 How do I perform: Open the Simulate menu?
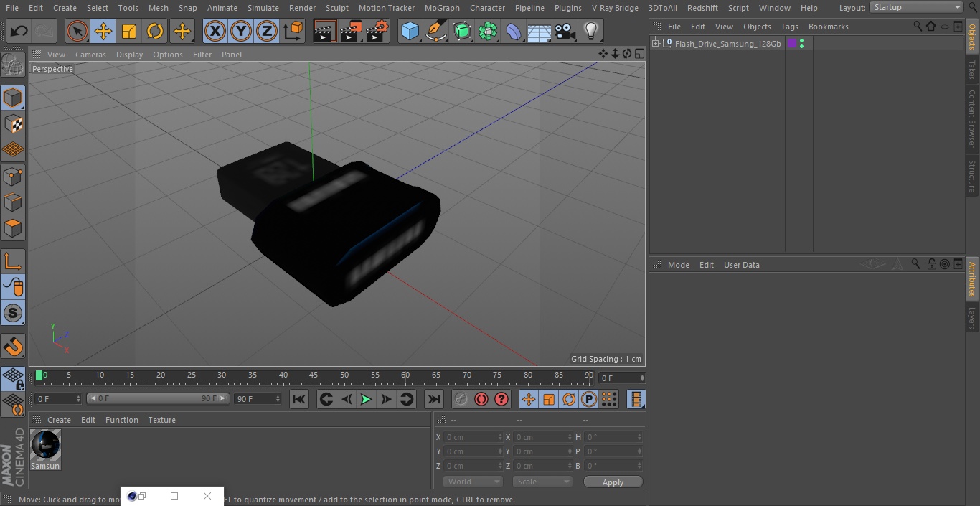point(263,8)
